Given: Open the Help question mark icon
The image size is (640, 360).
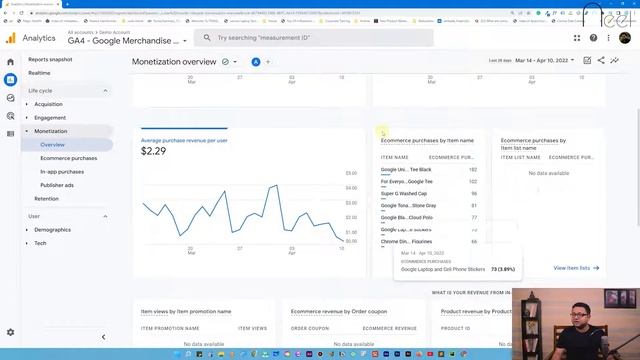Looking at the screenshot, I should pos(593,38).
